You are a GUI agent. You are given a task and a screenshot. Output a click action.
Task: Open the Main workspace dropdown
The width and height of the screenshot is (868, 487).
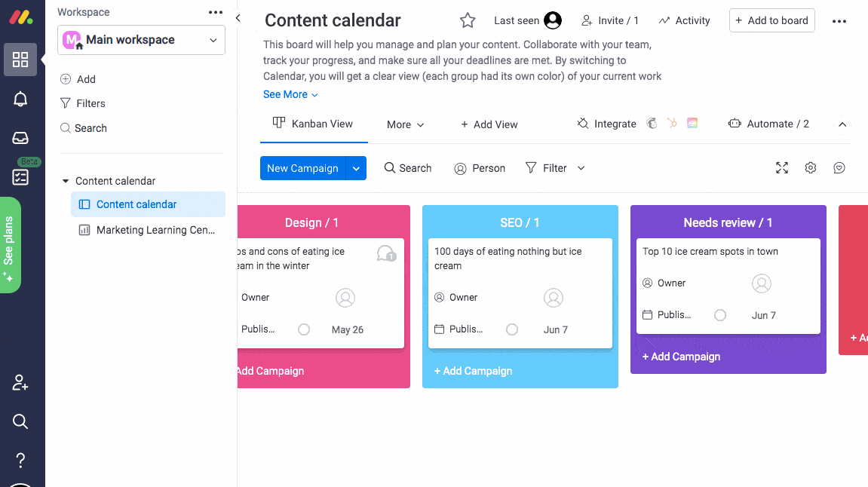[x=141, y=40]
